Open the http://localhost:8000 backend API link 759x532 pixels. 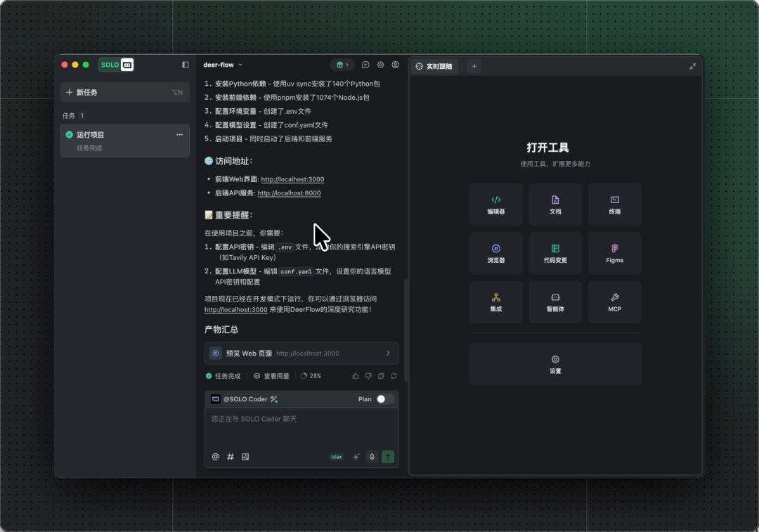[x=289, y=193]
